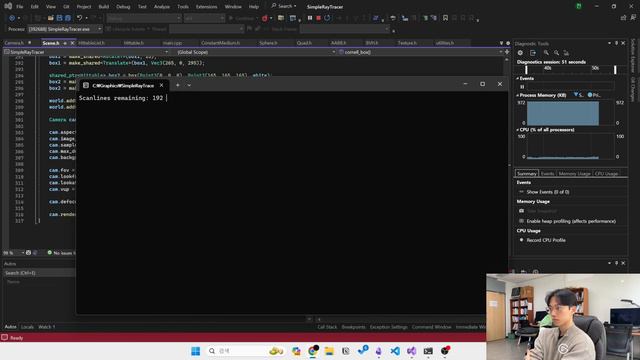Click the Bookmark toolbar icon

click(445, 18)
